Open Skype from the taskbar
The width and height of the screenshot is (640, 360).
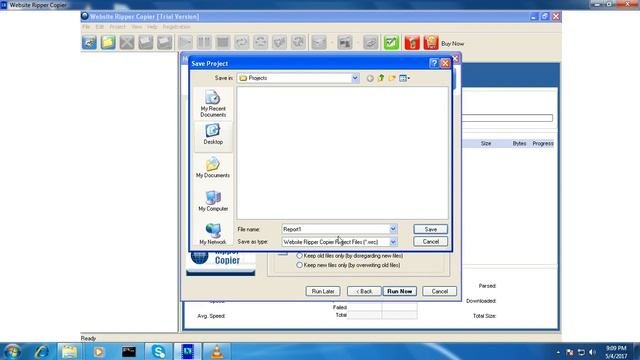158,351
